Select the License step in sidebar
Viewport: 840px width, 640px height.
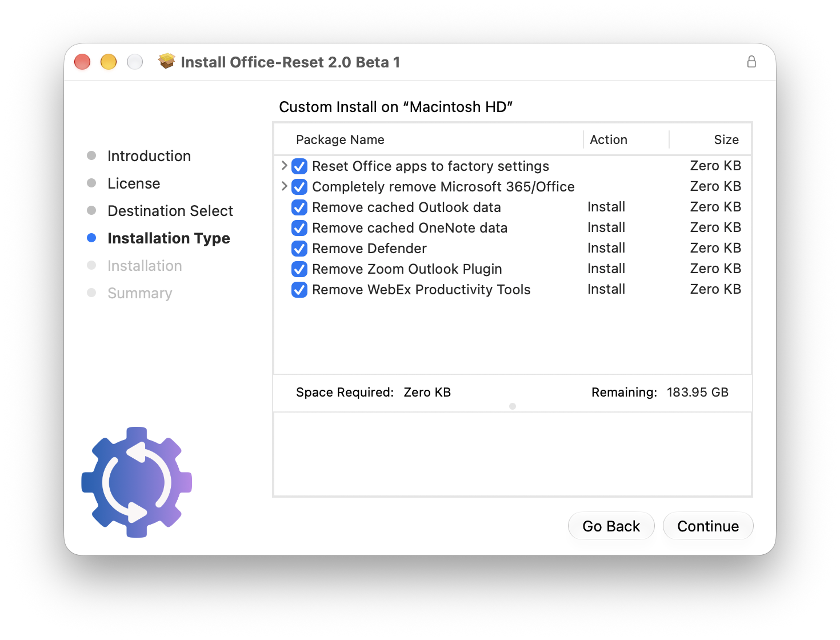pos(134,183)
